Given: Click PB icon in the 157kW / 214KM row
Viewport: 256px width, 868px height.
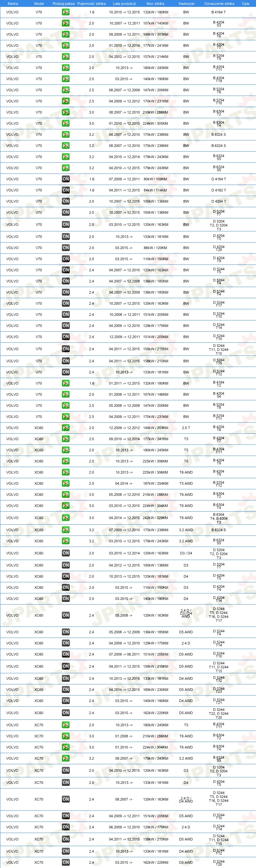Looking at the screenshot, I should point(66,57).
